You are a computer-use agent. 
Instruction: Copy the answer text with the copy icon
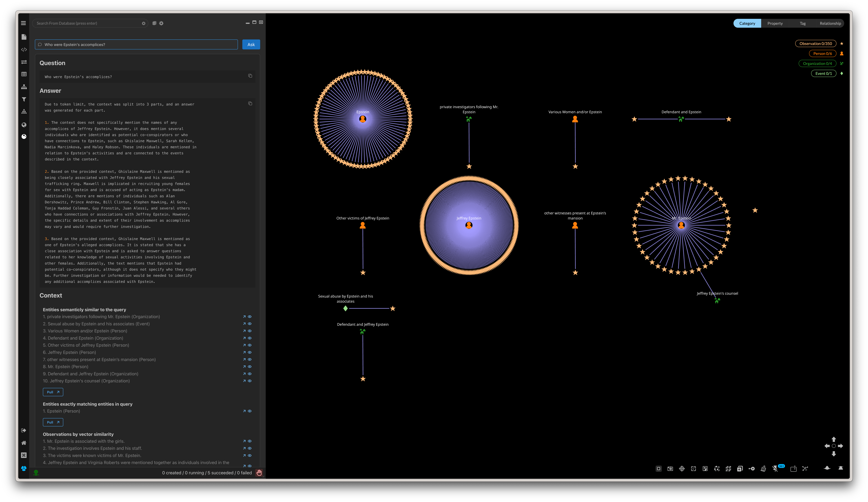[x=250, y=103]
